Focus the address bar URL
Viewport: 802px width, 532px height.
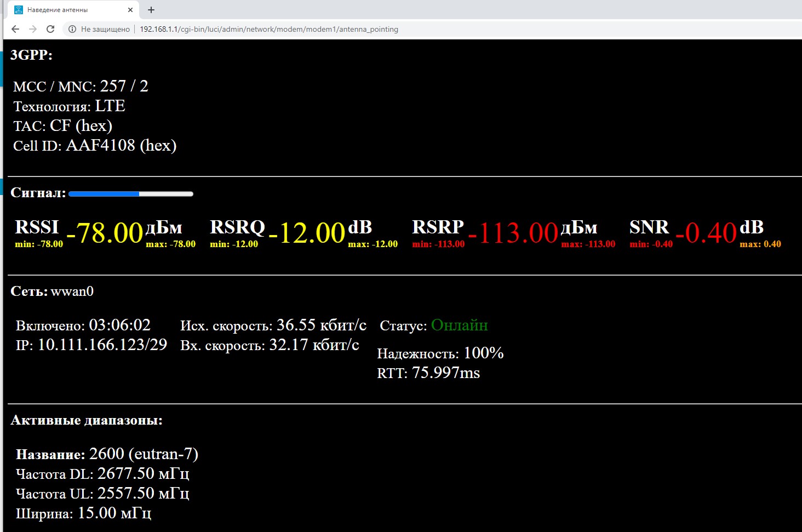(x=268, y=29)
